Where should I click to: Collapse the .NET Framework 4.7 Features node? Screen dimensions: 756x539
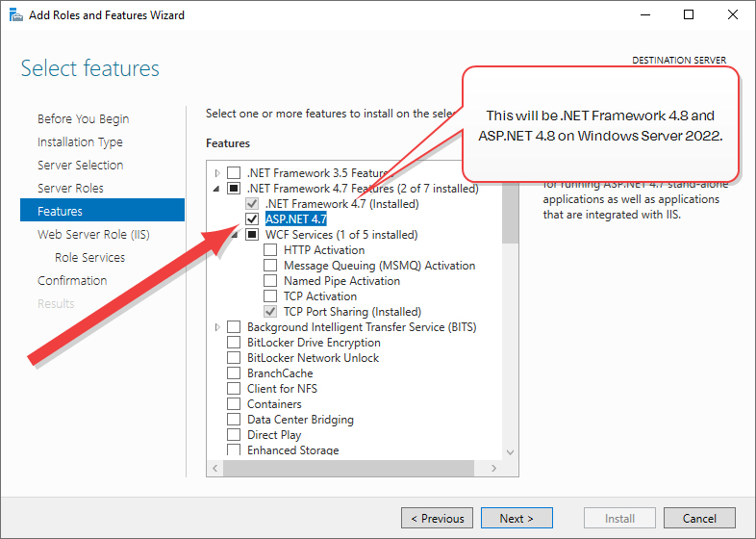pos(216,189)
